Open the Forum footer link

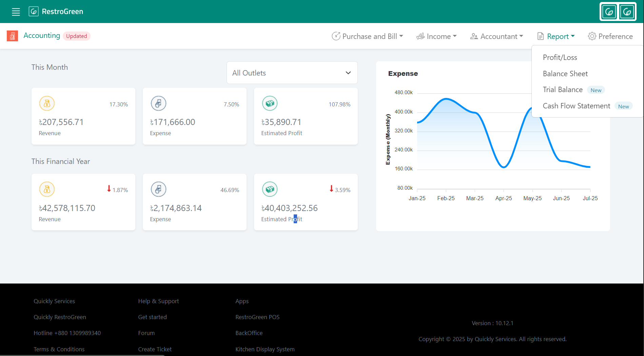click(146, 333)
